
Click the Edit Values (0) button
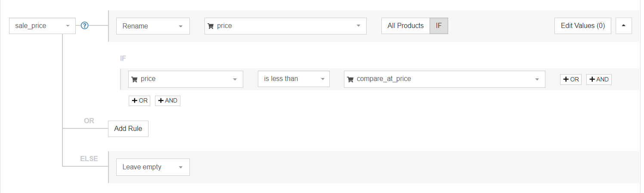(x=583, y=26)
